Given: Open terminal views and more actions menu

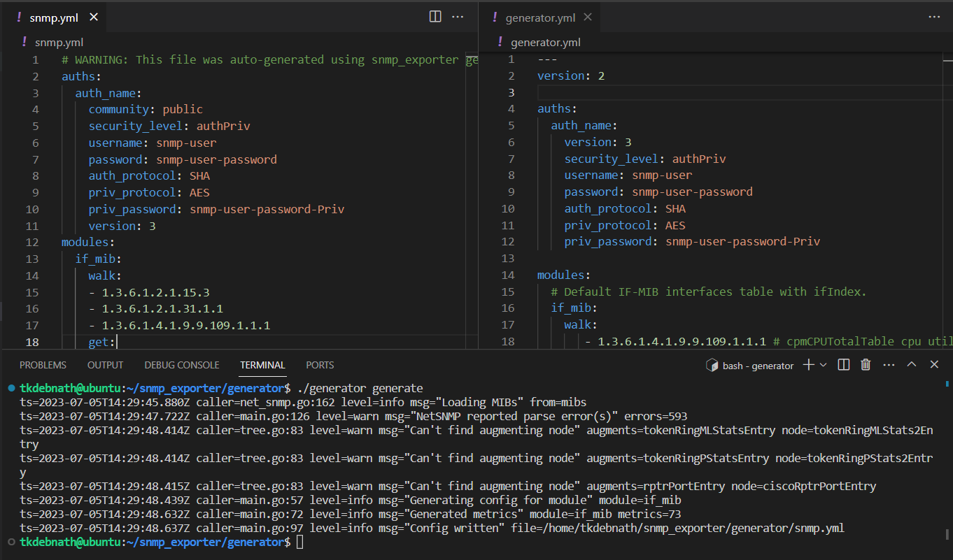Looking at the screenshot, I should [x=889, y=364].
